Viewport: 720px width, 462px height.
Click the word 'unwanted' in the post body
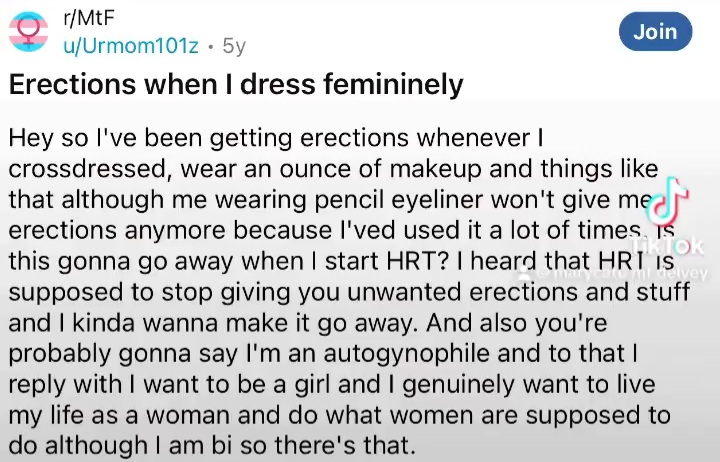pyautogui.click(x=405, y=292)
